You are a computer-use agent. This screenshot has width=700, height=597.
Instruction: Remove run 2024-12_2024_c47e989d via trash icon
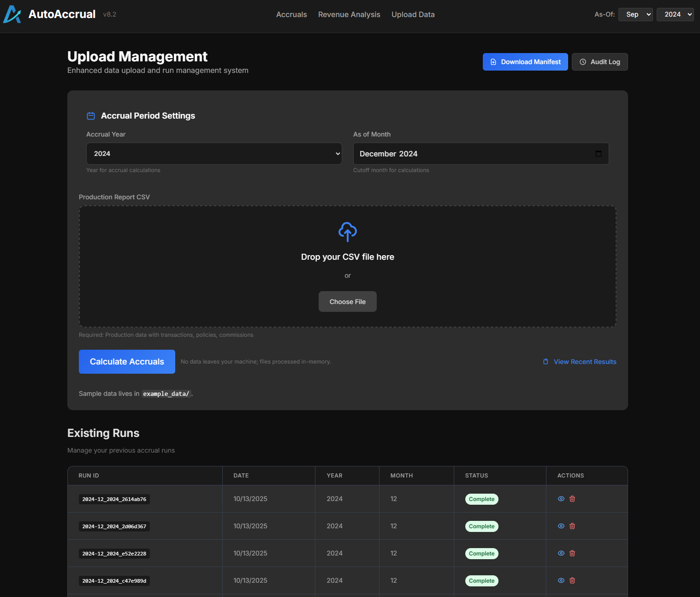(572, 580)
